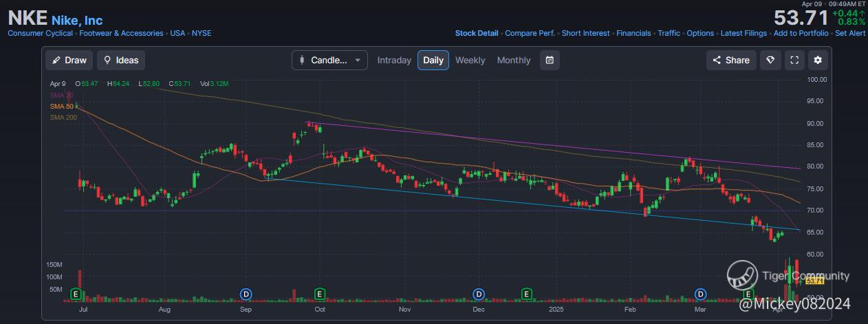This screenshot has width=868, height=324.
Task: Open Compare Perf. link
Action: tap(530, 33)
